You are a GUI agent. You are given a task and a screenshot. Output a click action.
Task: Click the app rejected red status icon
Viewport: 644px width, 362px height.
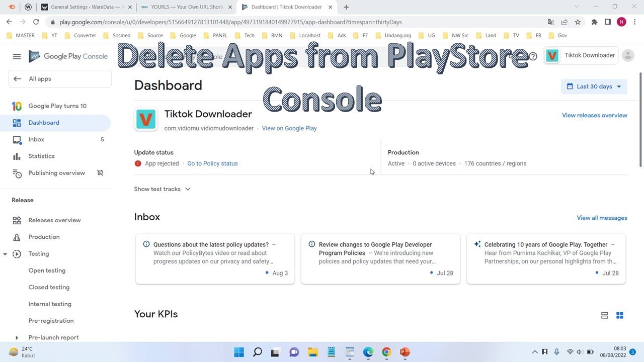click(138, 163)
